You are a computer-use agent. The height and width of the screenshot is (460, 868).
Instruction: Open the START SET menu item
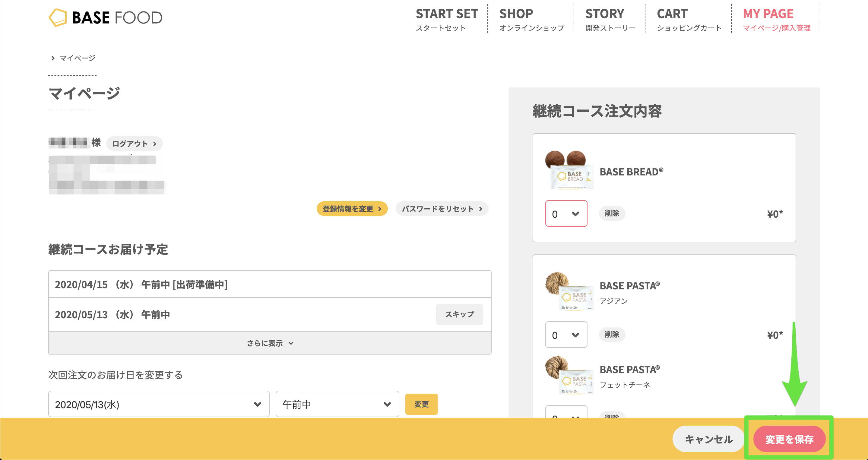[447, 20]
